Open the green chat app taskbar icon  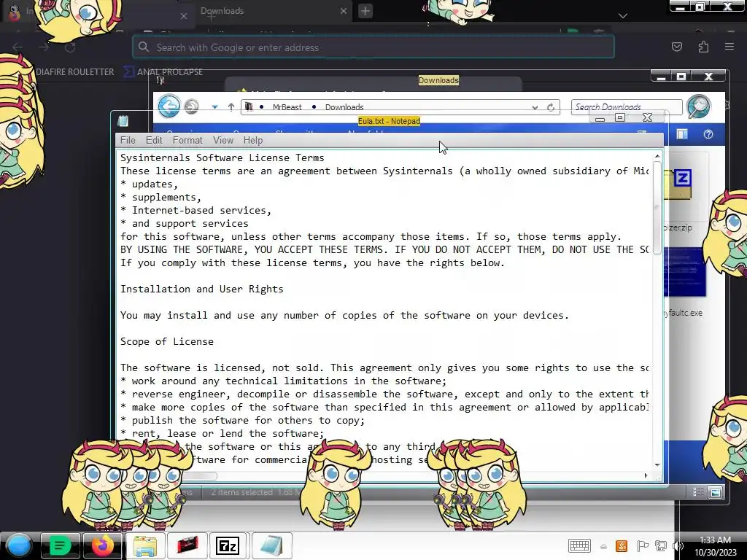coord(60,545)
